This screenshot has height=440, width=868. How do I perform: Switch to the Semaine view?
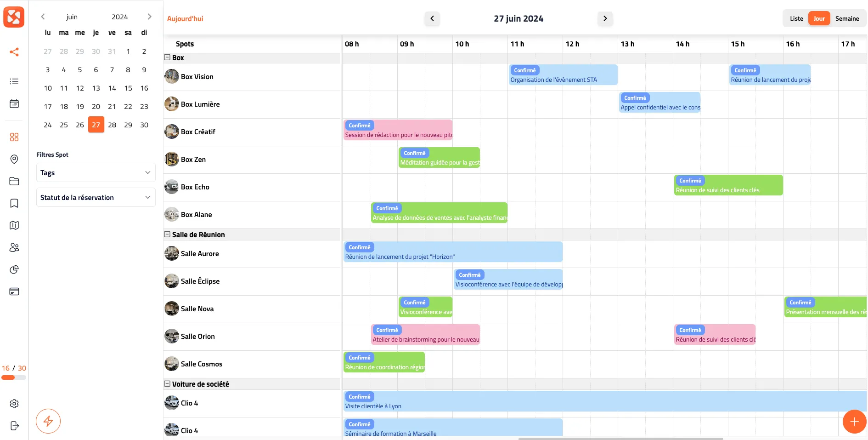pos(847,18)
